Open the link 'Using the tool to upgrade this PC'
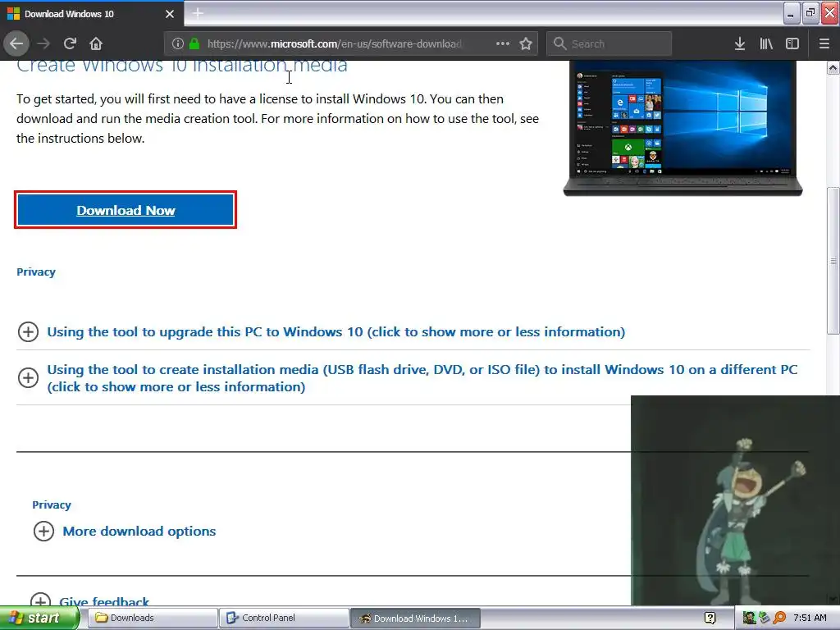The width and height of the screenshot is (840, 630). click(x=336, y=332)
